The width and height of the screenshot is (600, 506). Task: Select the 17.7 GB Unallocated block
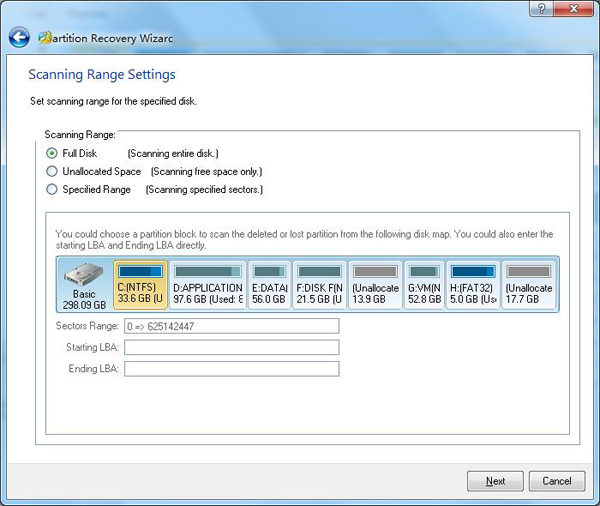[x=529, y=285]
